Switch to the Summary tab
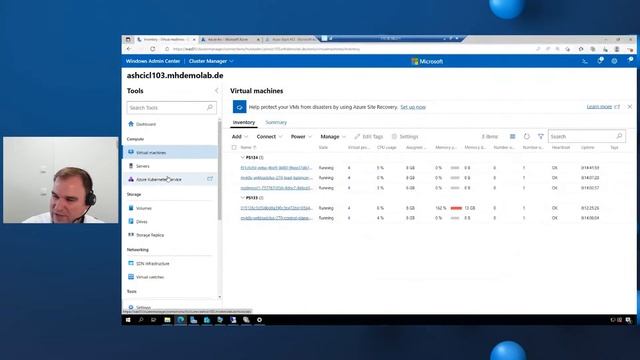Viewport: 640px width, 360px height. coord(276,122)
